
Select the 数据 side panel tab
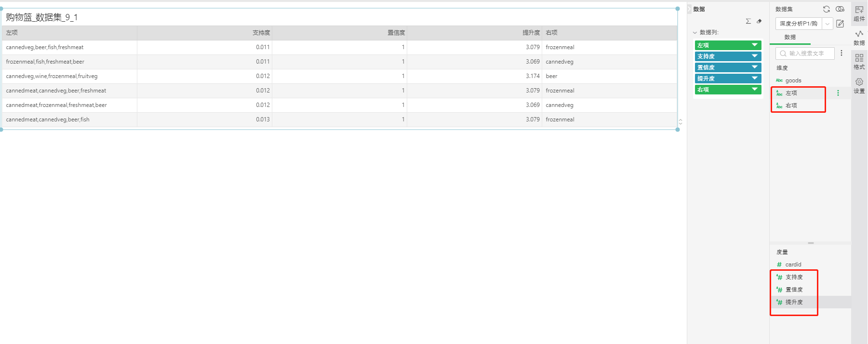[x=859, y=38]
